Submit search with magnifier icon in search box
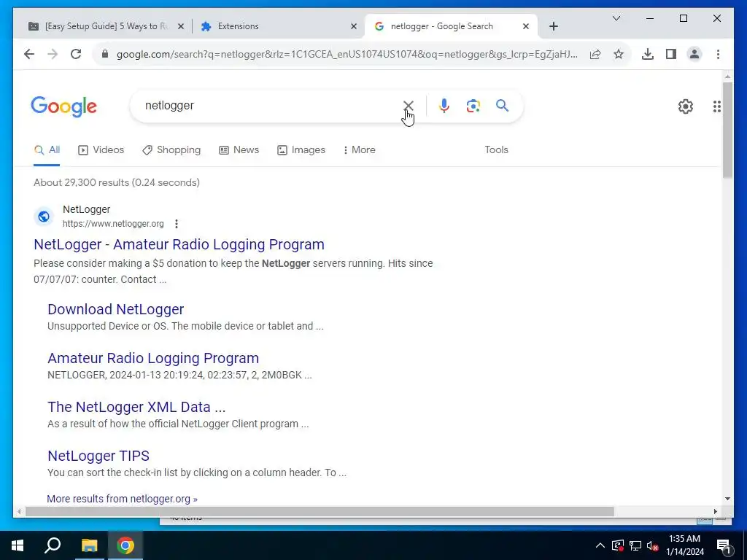747x560 pixels. click(502, 105)
